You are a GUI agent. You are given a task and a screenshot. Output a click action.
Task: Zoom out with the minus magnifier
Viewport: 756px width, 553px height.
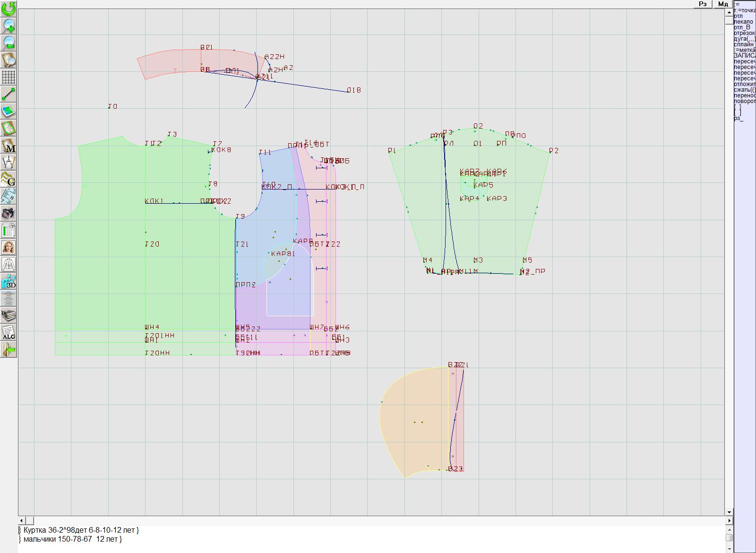click(9, 43)
